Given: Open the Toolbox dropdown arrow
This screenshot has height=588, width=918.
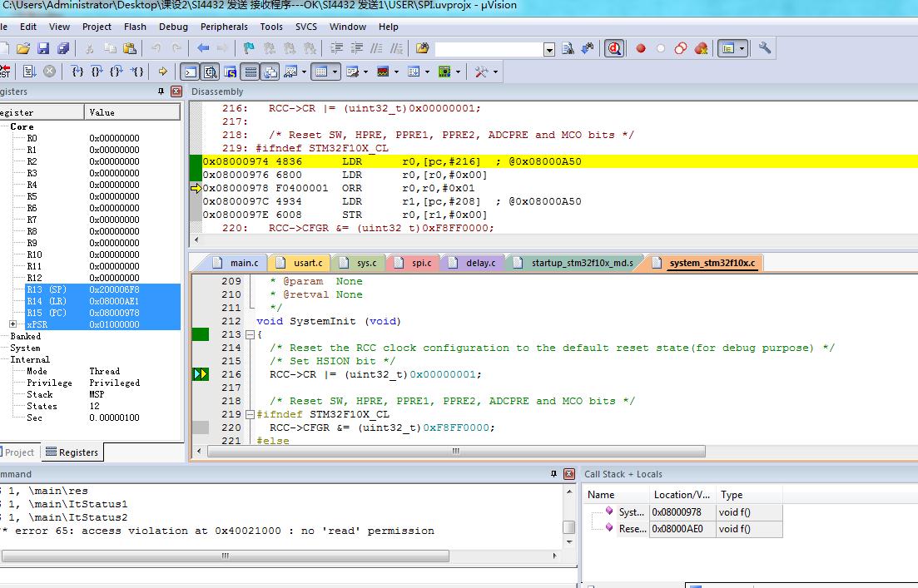Looking at the screenshot, I should [x=495, y=72].
